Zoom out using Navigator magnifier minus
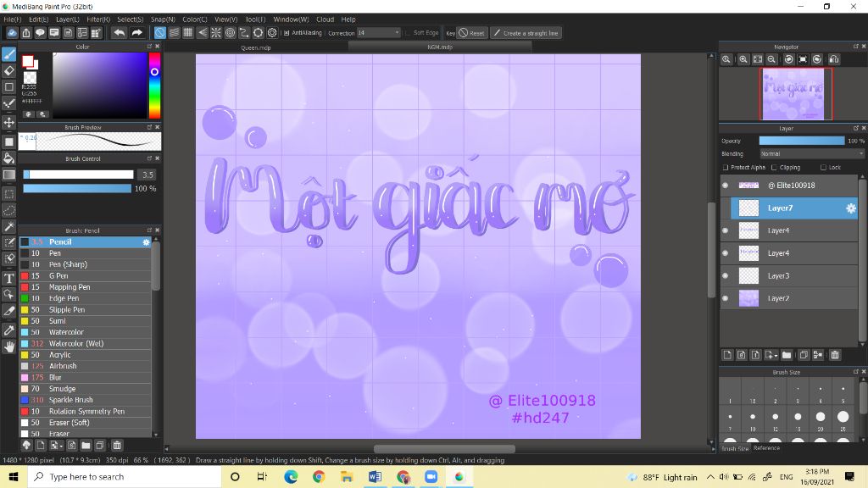Viewport: 868px width, 488px height. click(771, 59)
